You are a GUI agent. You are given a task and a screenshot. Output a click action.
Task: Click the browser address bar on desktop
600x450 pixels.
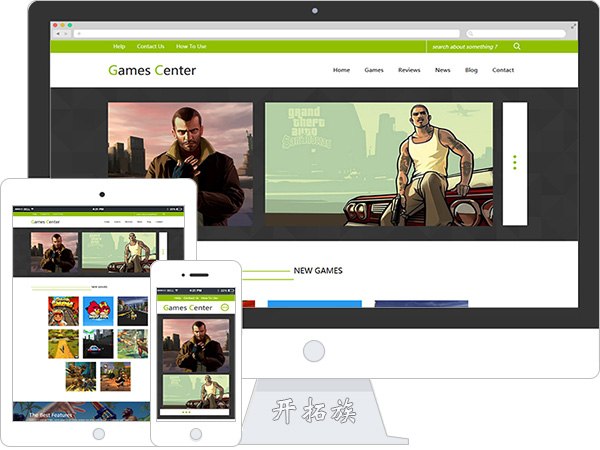click(267, 34)
